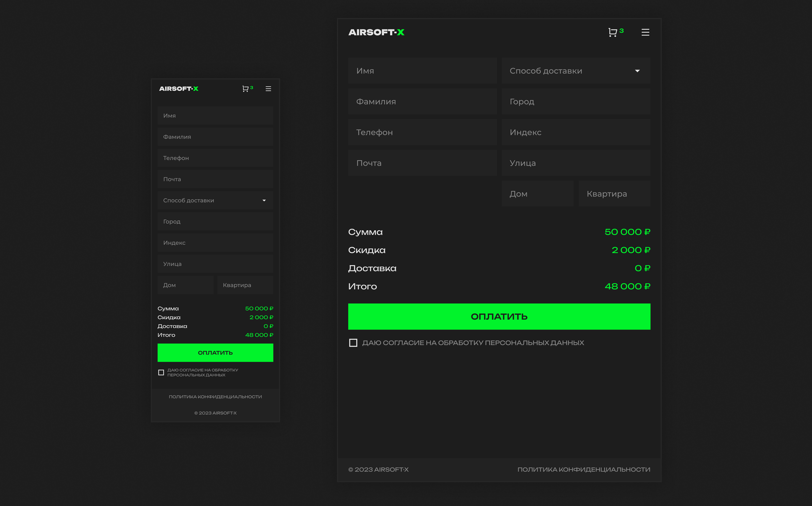Screen dimensions: 812x506
Task: Open the cart icon in mobile header
Action: (245, 89)
